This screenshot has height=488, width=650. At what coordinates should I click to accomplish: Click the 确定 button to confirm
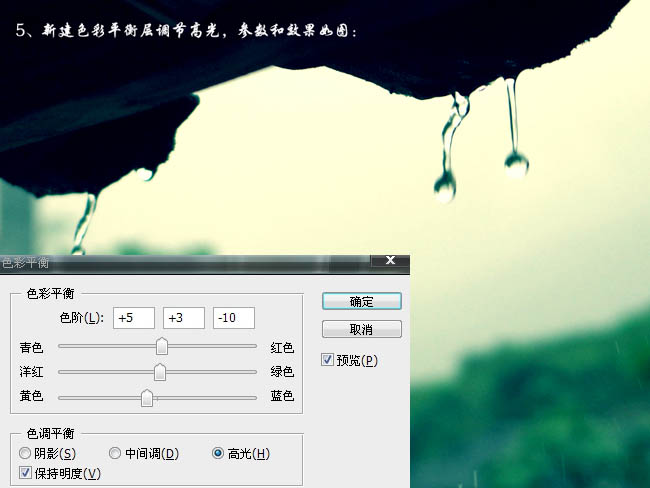pos(361,301)
